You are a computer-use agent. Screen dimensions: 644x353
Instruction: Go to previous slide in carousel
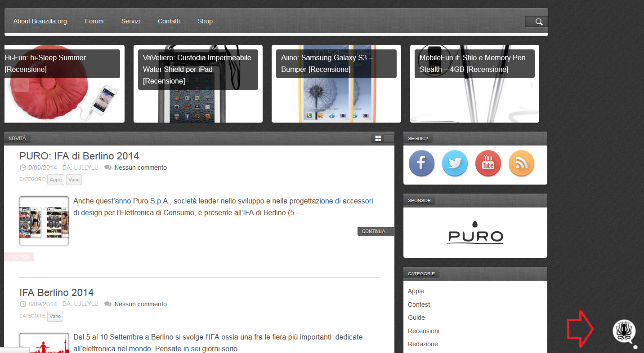(21, 85)
